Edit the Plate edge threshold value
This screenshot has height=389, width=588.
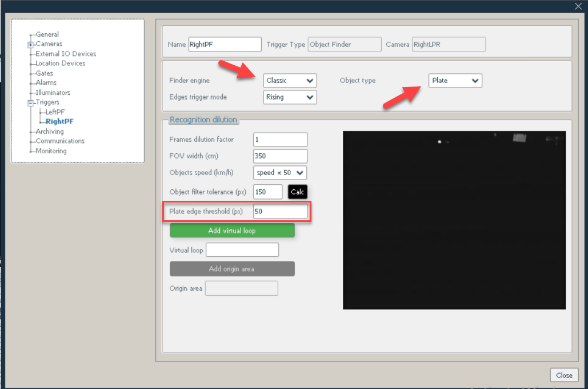pyautogui.click(x=280, y=211)
